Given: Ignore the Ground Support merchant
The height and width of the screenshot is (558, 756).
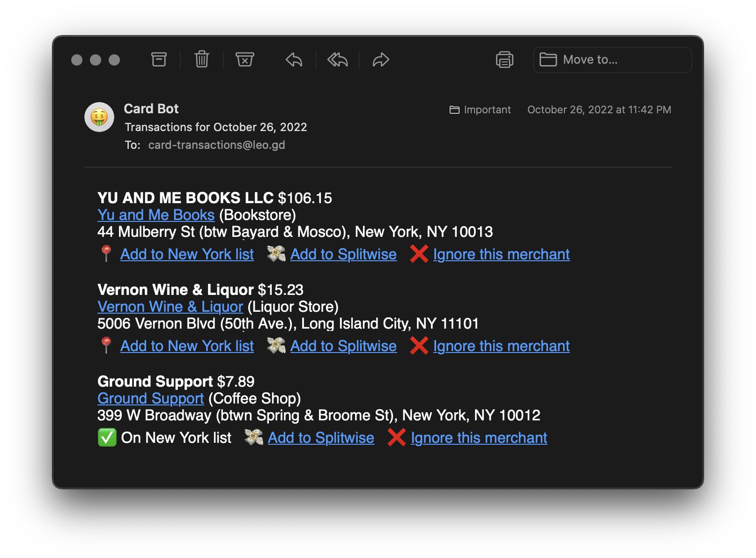Looking at the screenshot, I should coord(479,438).
